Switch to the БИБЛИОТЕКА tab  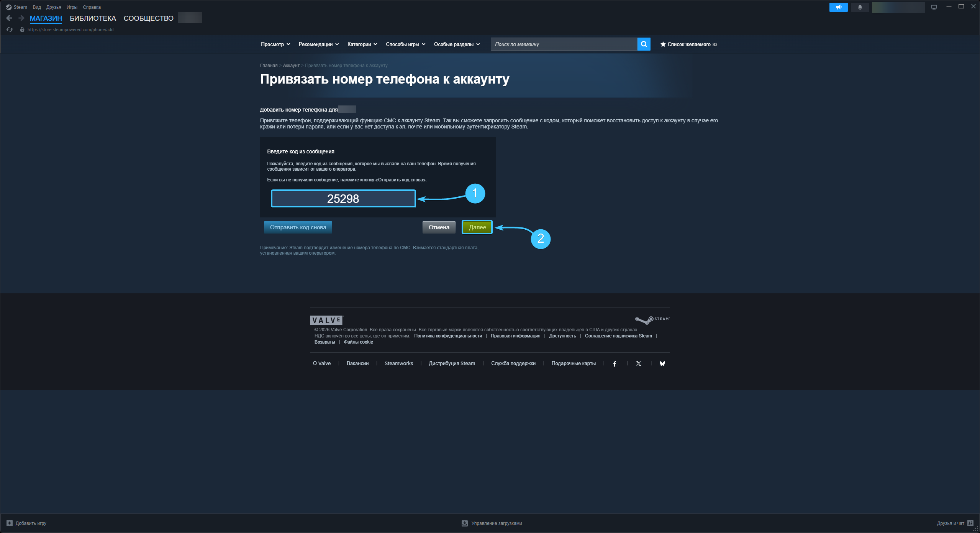93,18
